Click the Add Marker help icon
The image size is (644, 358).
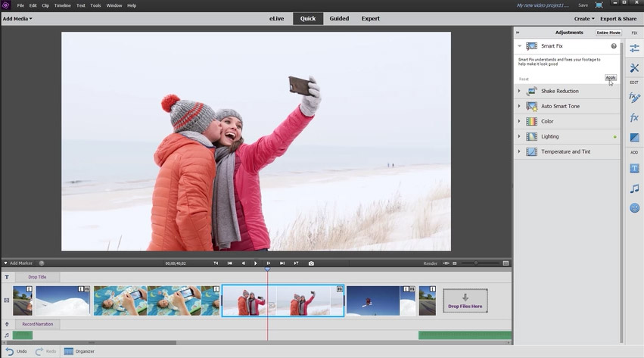pyautogui.click(x=42, y=263)
